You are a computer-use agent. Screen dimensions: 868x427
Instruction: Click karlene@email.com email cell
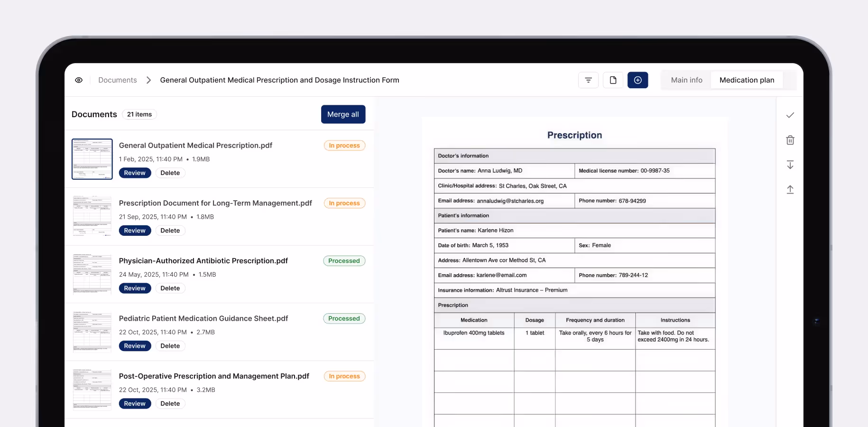tap(504, 275)
